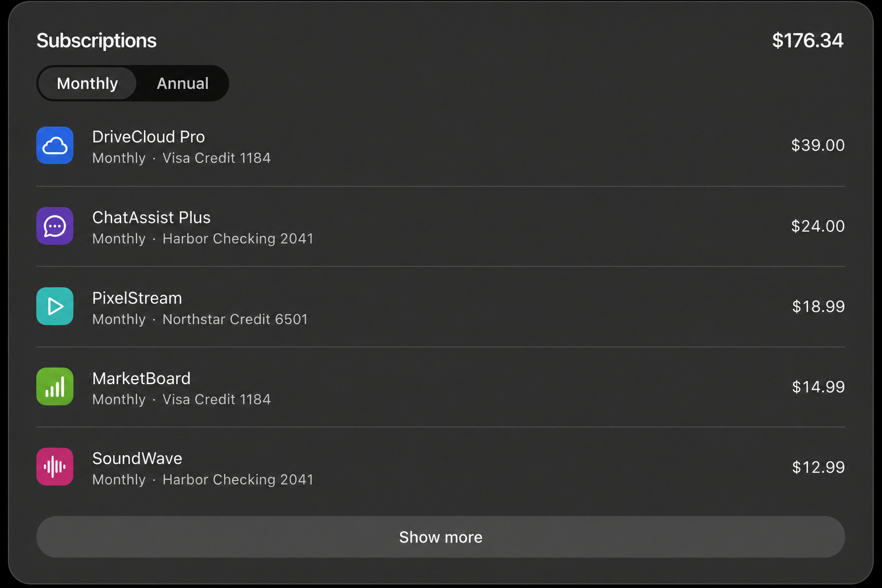
Task: Open the SoundWave subscription title
Action: (137, 458)
